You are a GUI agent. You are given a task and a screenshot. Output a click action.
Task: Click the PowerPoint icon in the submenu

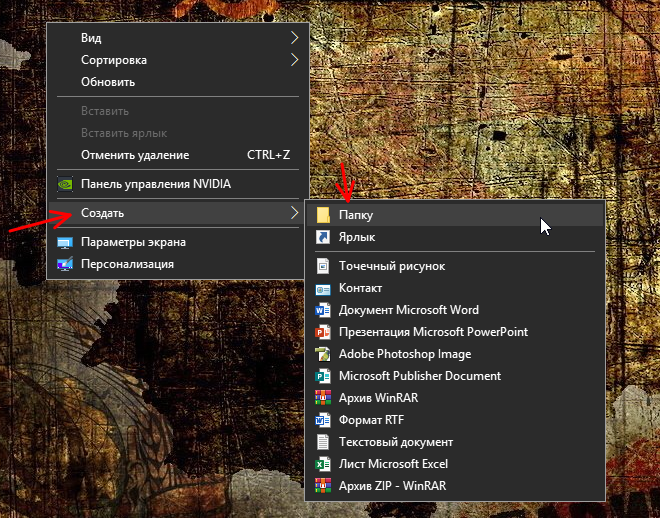[x=323, y=332]
